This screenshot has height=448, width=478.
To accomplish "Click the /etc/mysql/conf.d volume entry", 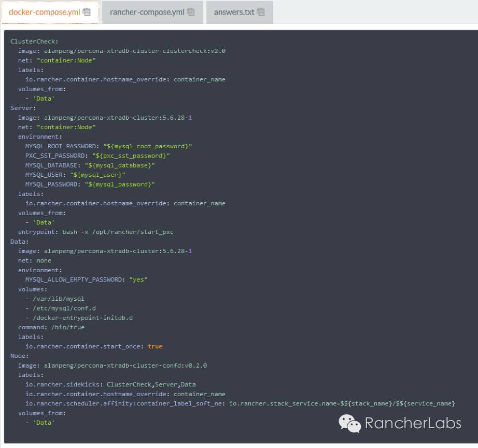I will (x=61, y=309).
